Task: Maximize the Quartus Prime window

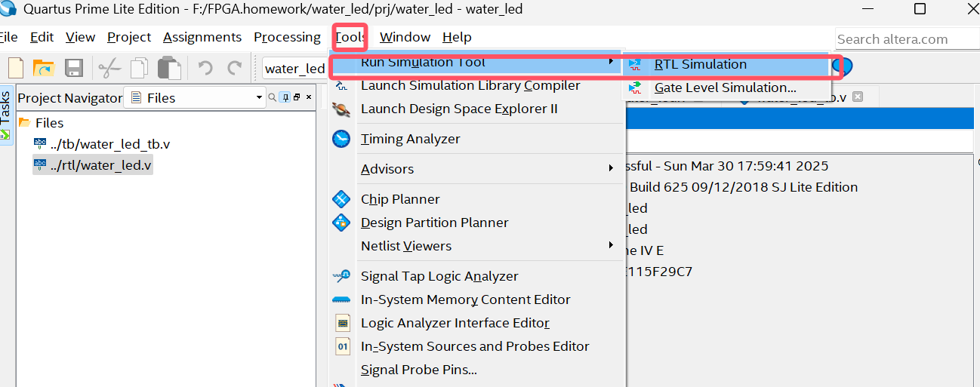Action: (920, 9)
